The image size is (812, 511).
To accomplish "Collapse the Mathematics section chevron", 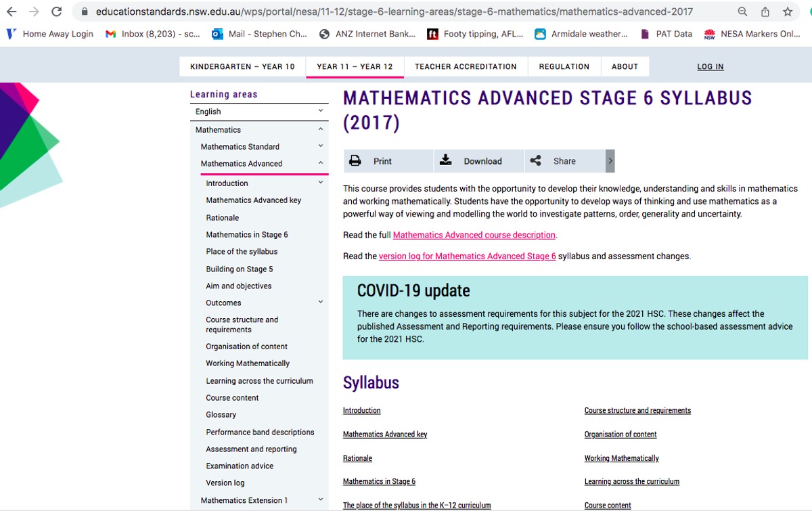I will click(321, 129).
